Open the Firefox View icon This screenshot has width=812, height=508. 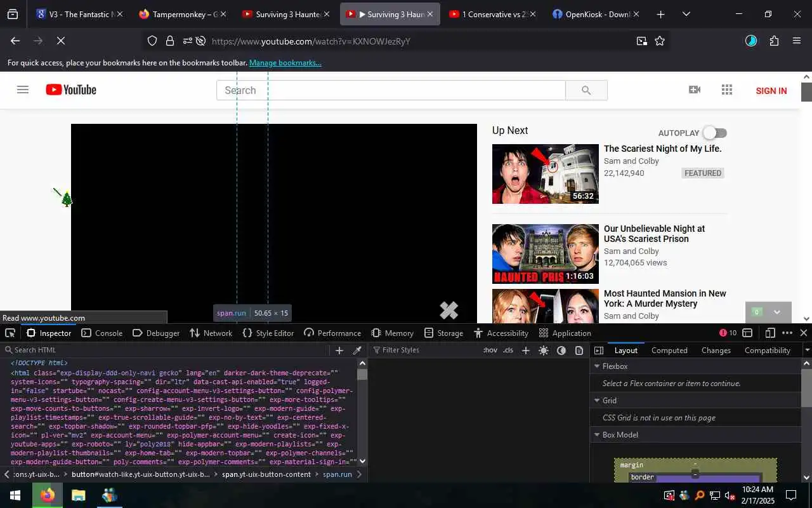(13, 14)
